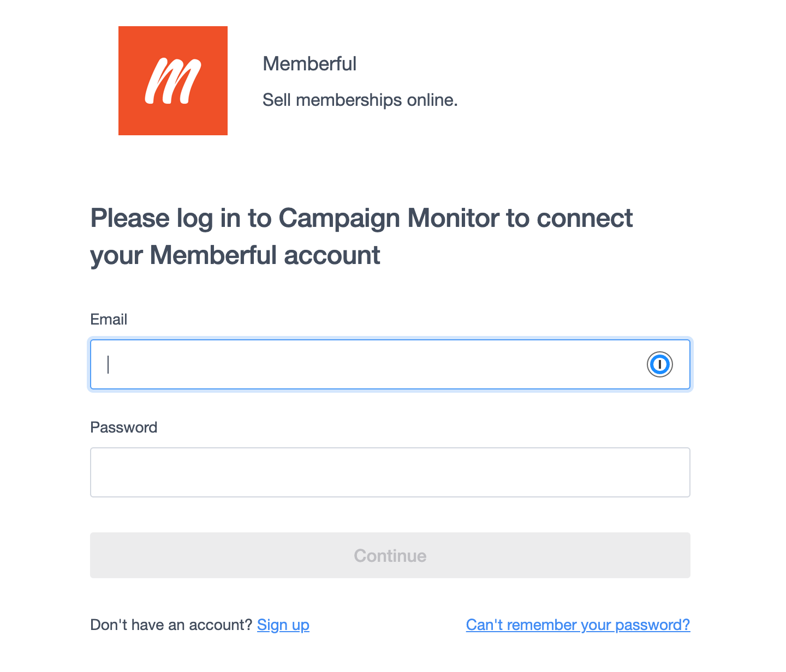Click the Sell memberships online tagline
This screenshot has width=786, height=672.
360,100
